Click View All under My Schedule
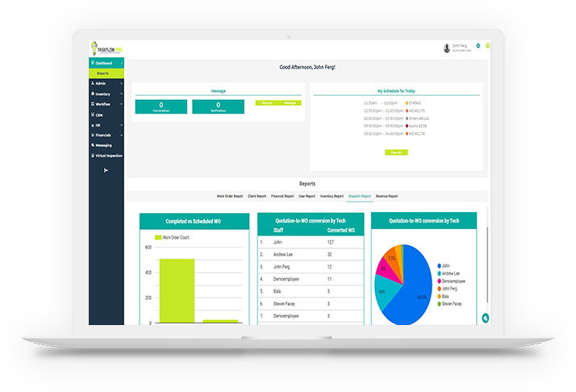Image resolution: width=576 pixels, height=392 pixels. tap(395, 152)
